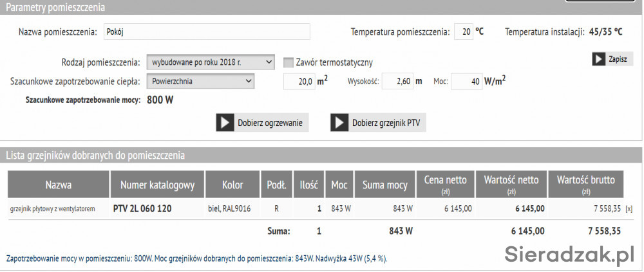Open the Rodzaj pomieszczenia dropdown
The width and height of the screenshot is (644, 272).
211,62
